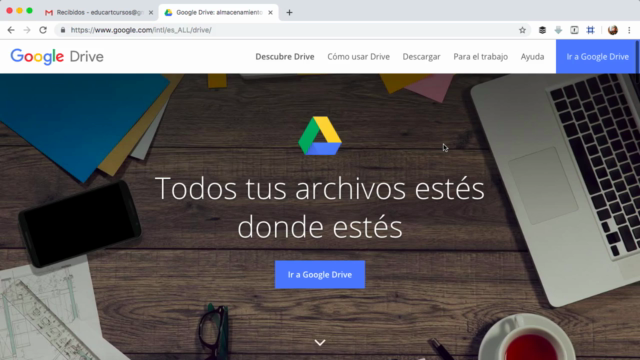
Task: Click the padlock site info icon
Action: (x=63, y=30)
